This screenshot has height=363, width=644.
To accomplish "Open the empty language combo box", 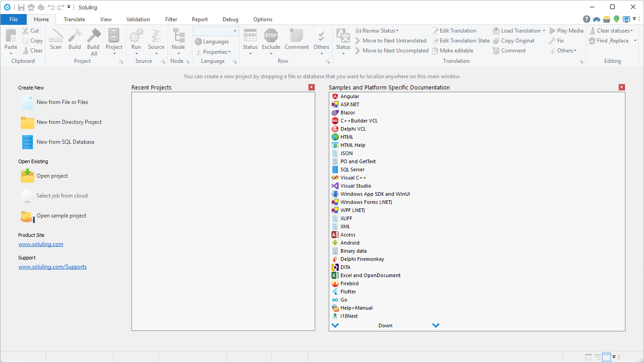I will click(x=215, y=30).
